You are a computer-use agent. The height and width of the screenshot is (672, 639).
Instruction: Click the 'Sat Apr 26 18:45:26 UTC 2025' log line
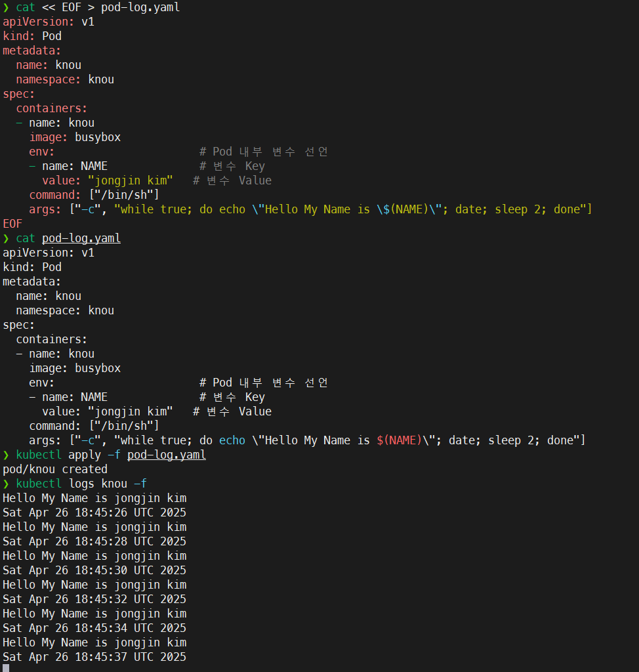[x=94, y=513]
